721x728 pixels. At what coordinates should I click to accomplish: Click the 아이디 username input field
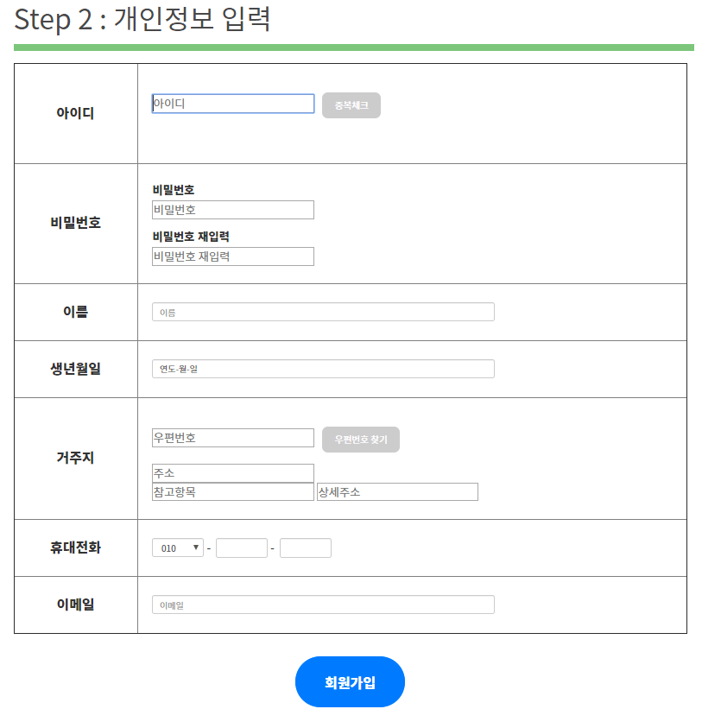232,103
